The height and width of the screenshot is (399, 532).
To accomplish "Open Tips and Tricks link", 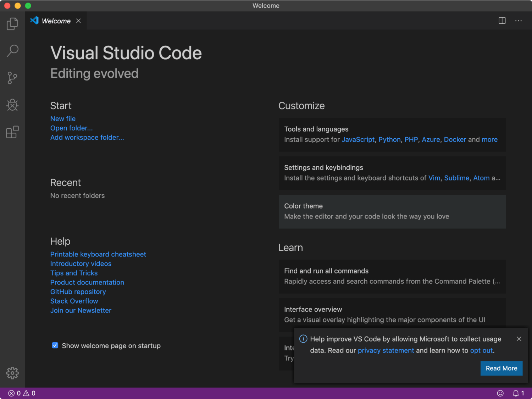I will [x=74, y=273].
